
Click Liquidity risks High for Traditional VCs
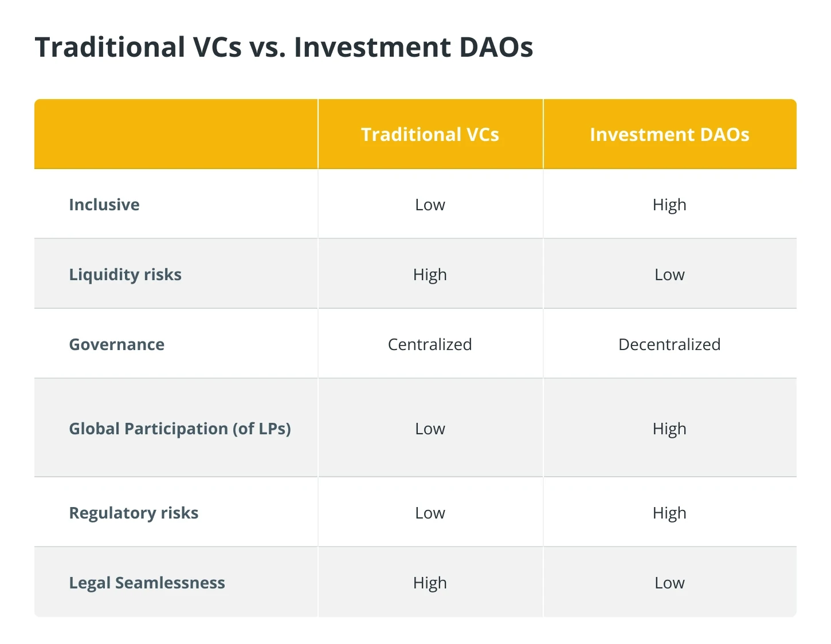tap(430, 275)
